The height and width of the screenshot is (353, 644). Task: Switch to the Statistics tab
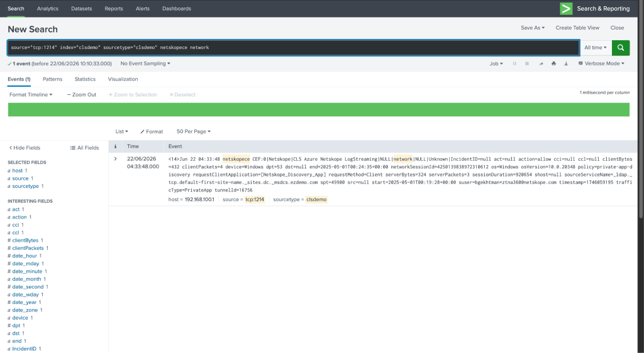point(85,79)
